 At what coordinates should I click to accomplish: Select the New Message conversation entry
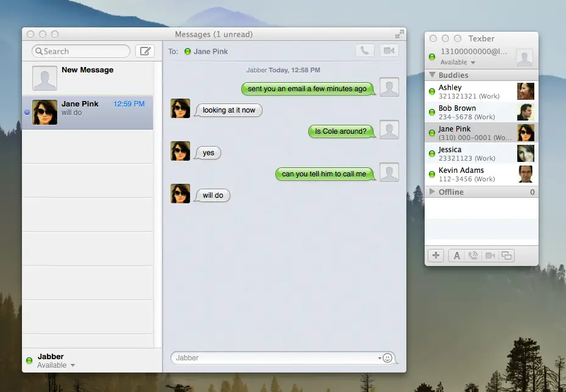[x=87, y=78]
